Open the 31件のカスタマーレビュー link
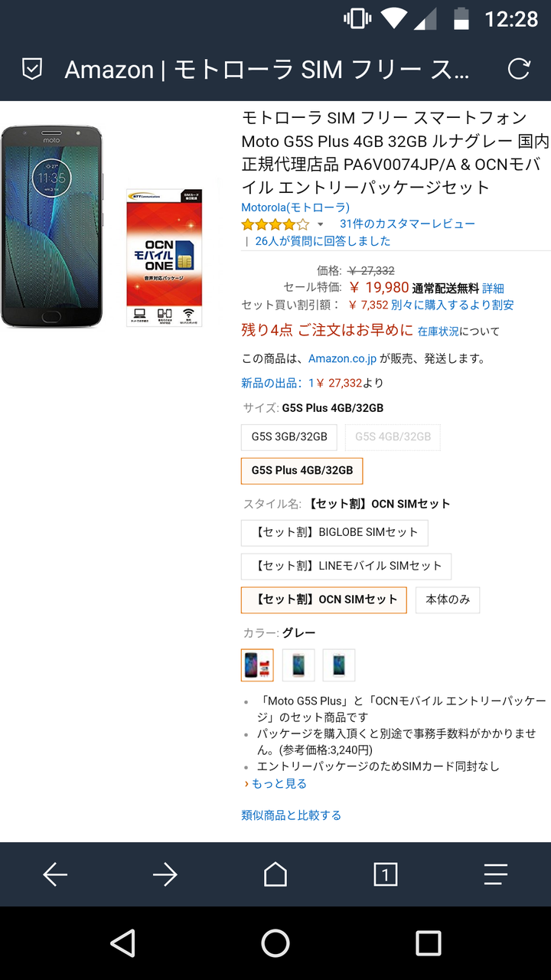The width and height of the screenshot is (551, 980). tap(407, 224)
